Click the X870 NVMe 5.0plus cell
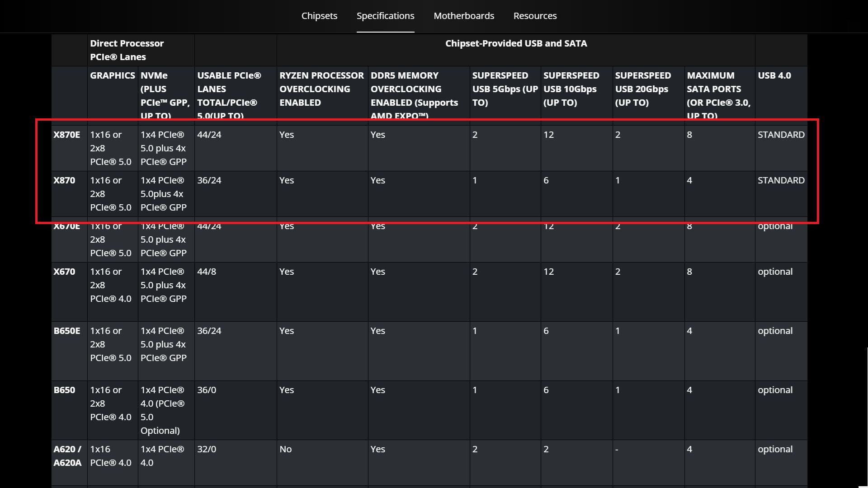The image size is (868, 488). click(163, 194)
